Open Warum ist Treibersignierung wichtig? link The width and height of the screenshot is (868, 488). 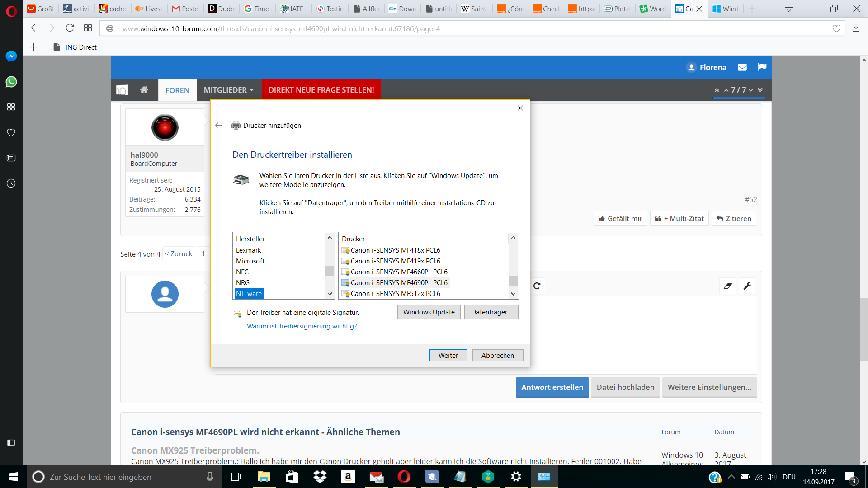point(302,326)
